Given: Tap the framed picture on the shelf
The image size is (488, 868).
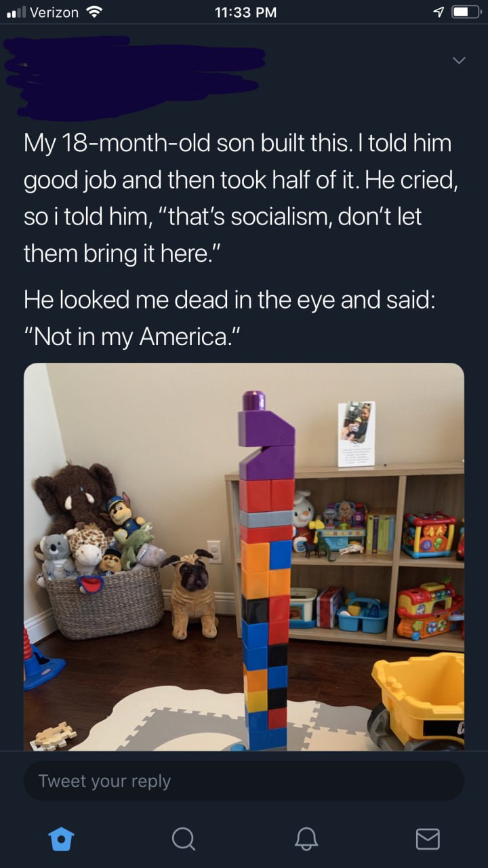Looking at the screenshot, I should tap(357, 434).
